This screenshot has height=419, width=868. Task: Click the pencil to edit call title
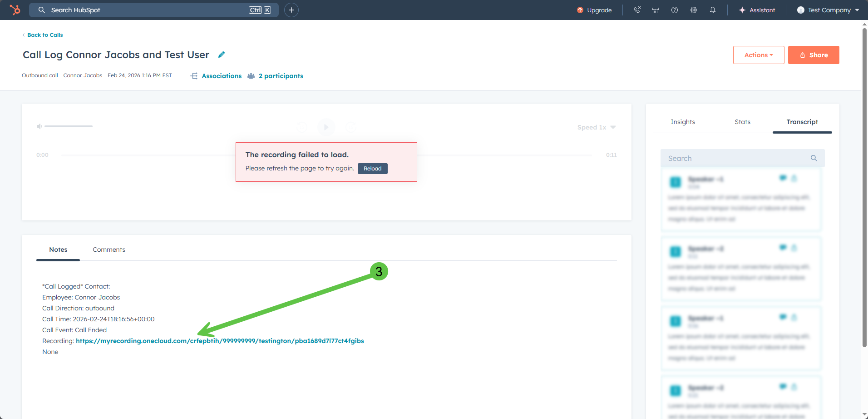222,55
